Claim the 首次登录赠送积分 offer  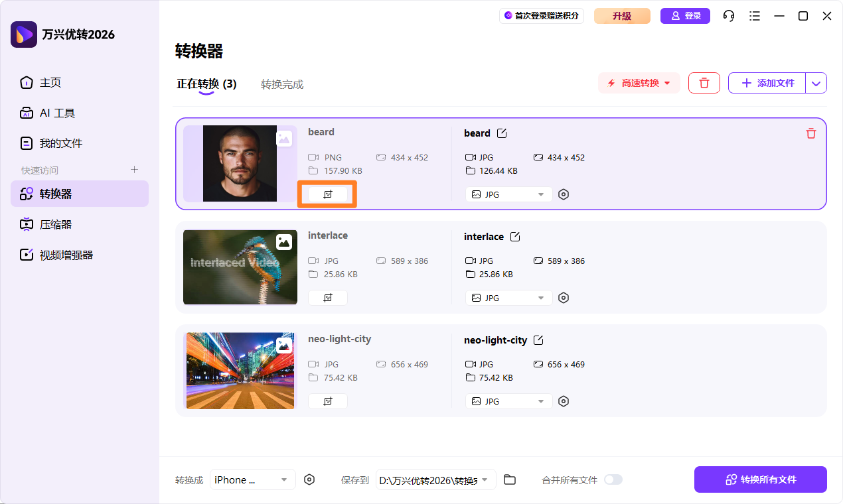coord(542,15)
